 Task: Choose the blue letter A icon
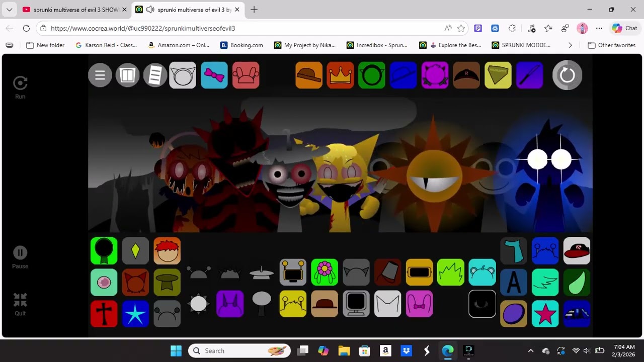[514, 282]
